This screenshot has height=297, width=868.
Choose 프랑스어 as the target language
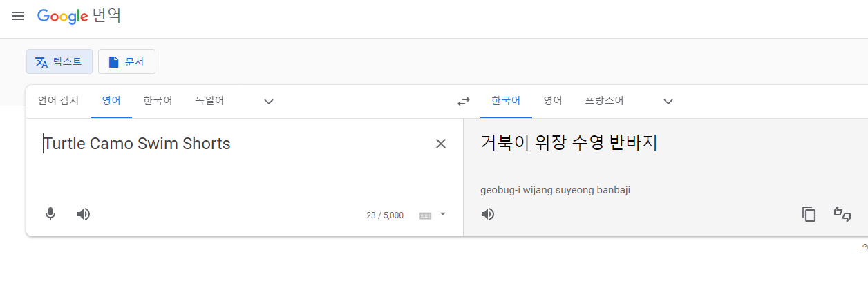click(604, 101)
